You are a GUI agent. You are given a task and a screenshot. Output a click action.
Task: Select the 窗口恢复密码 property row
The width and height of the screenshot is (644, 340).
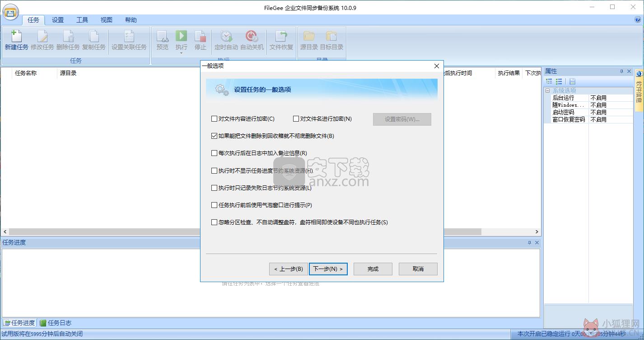[x=589, y=119]
